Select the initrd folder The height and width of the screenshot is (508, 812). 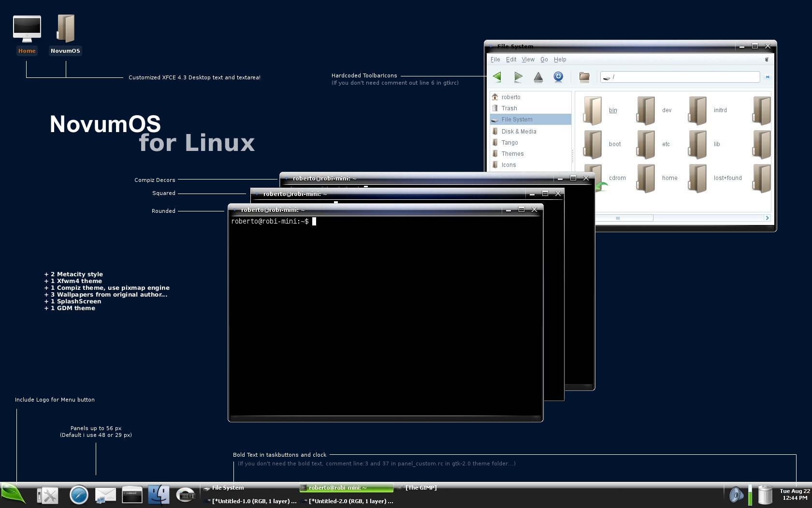697,111
